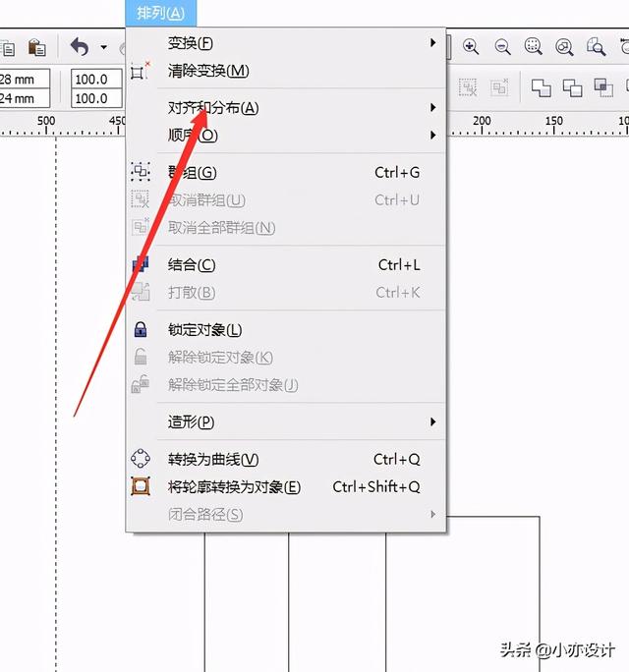The image size is (629, 672).
Task: Choose 结合(C) menu entry
Action: click(x=286, y=265)
